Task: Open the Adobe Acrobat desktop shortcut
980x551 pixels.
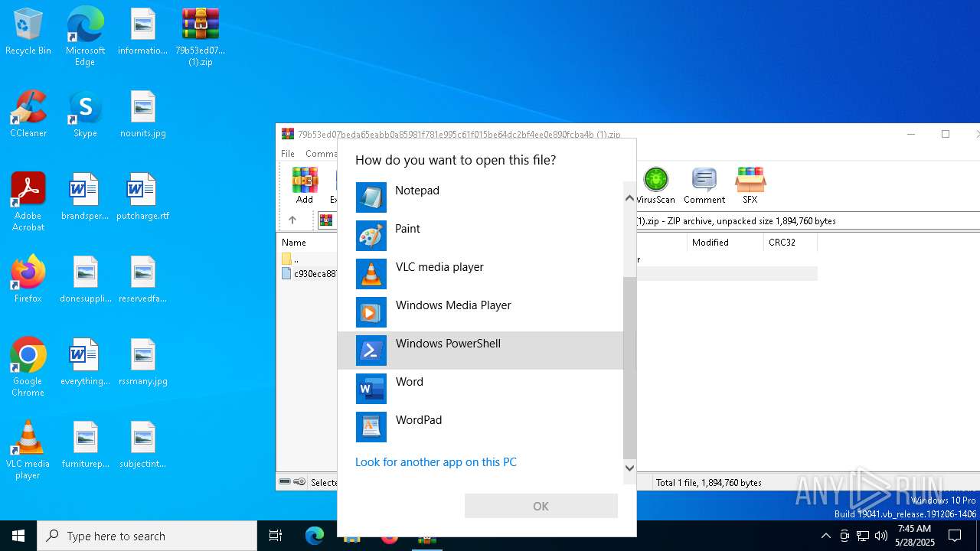Action: click(28, 202)
